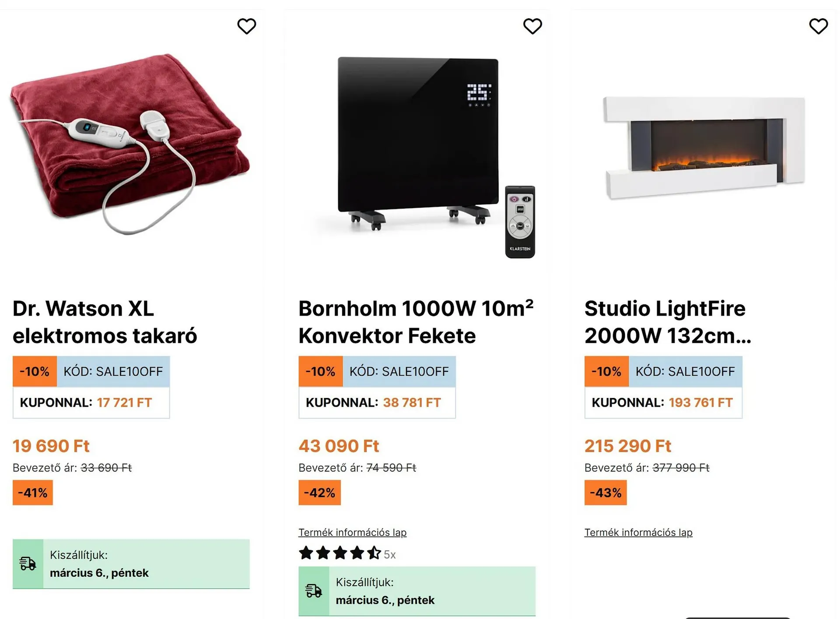Add Studio LightFire fireplace to wishlist

(818, 26)
